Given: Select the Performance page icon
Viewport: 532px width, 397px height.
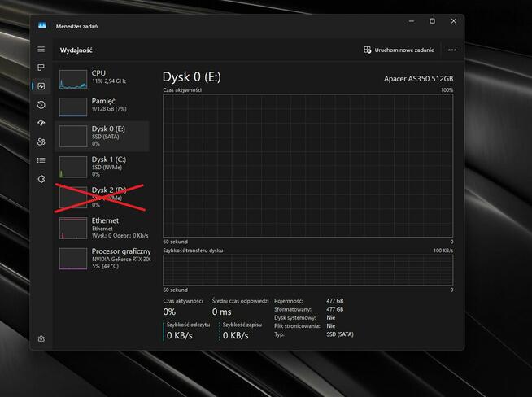Looking at the screenshot, I should [x=41, y=86].
